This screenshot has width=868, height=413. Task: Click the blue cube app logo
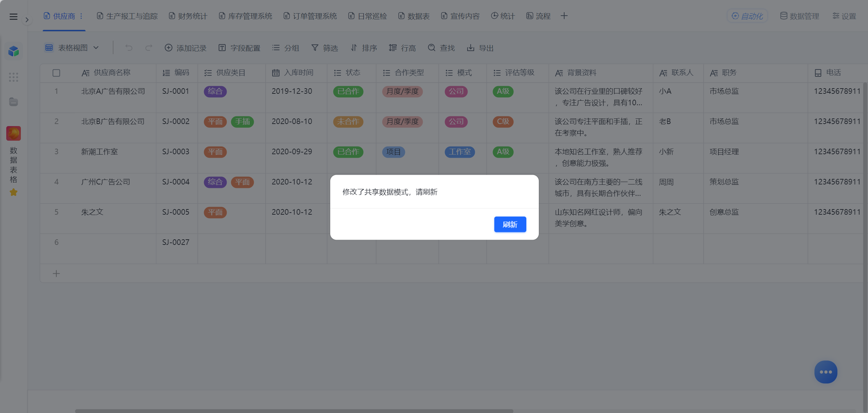point(14,51)
